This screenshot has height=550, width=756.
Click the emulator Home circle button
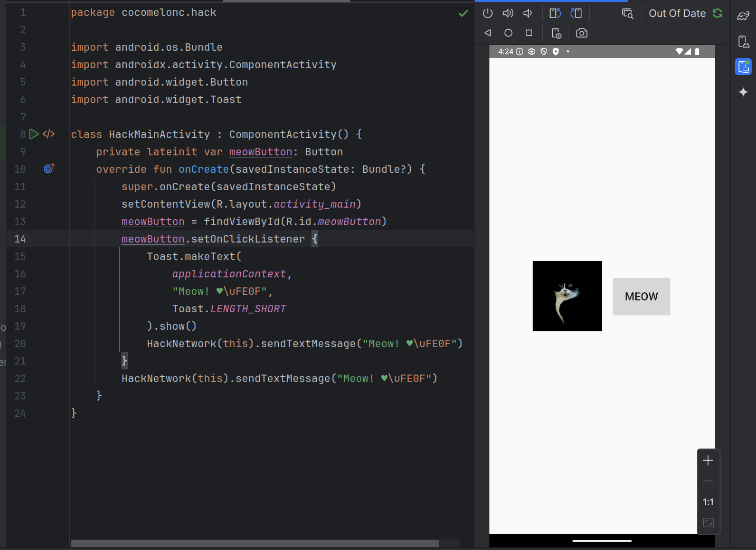pyautogui.click(x=508, y=33)
